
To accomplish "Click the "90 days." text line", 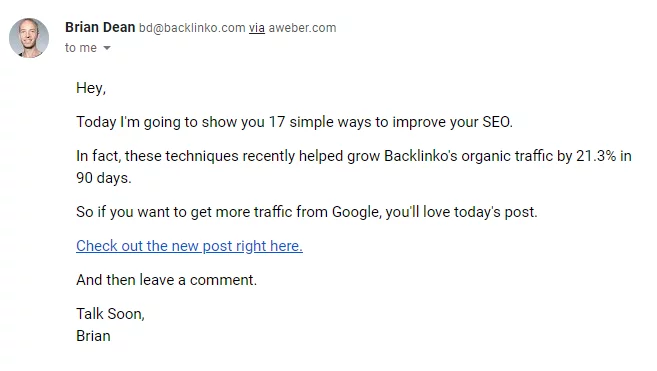I will 103,178.
